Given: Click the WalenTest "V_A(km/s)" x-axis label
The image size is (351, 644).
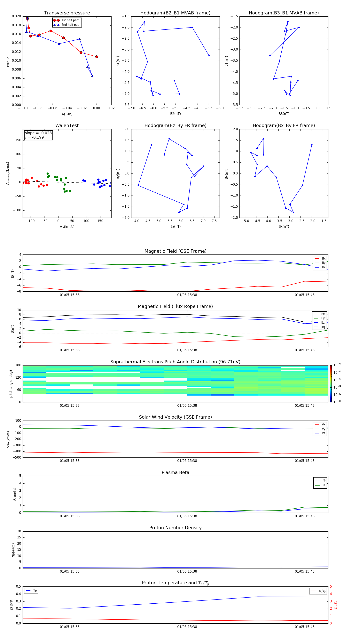Looking at the screenshot, I should click(67, 227).
